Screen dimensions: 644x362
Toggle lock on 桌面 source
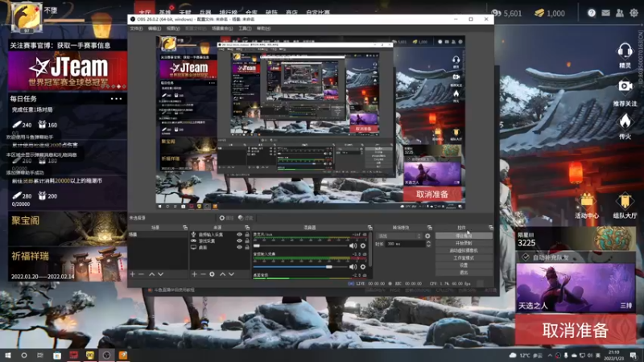pyautogui.click(x=247, y=248)
